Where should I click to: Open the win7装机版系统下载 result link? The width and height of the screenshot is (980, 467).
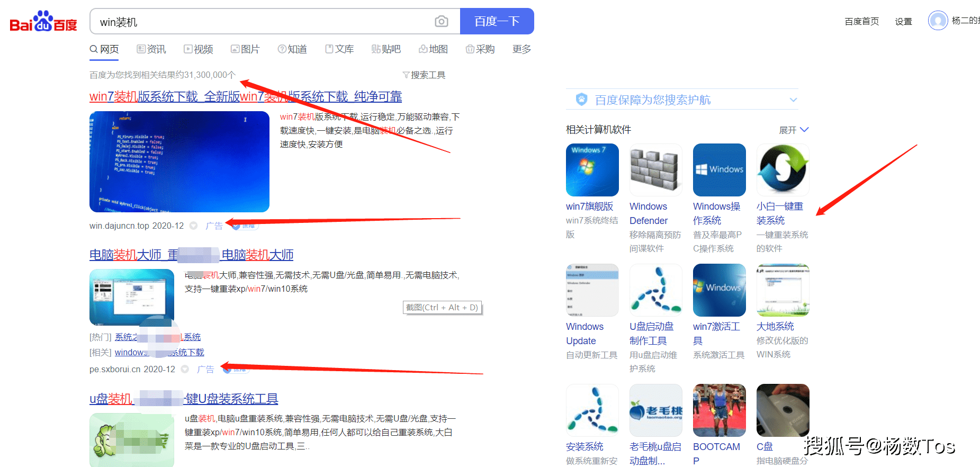(245, 97)
